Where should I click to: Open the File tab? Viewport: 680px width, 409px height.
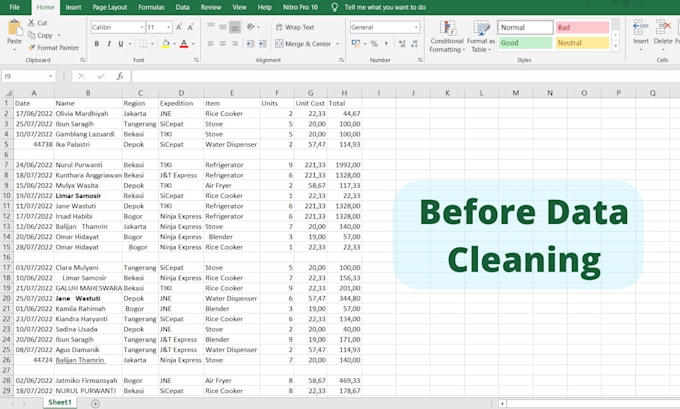tap(14, 7)
